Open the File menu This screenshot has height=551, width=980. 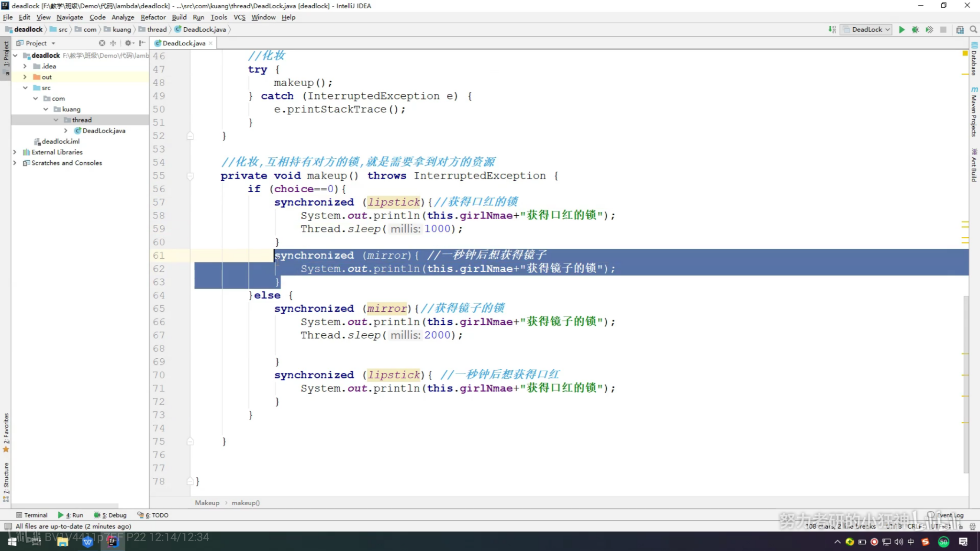click(x=8, y=17)
